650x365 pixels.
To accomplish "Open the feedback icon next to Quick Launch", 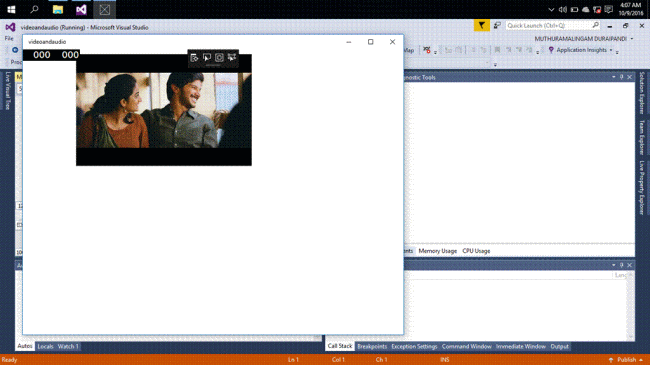I will (x=497, y=26).
